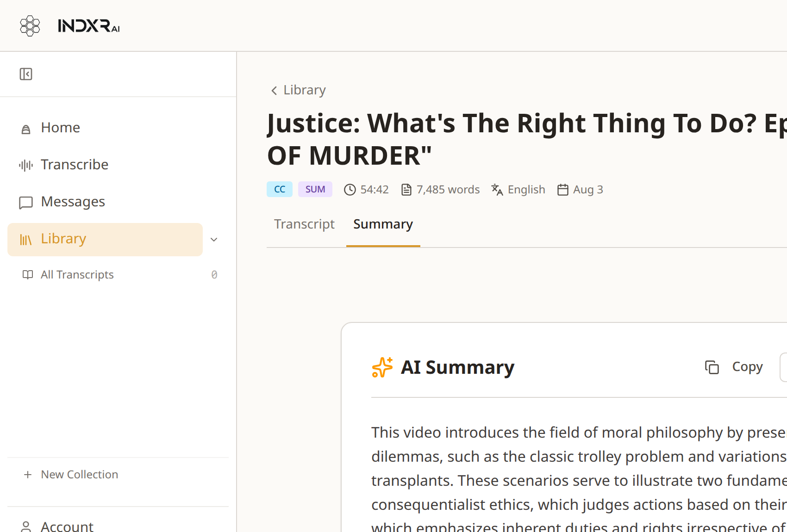Click the copy clipboard icon
The height and width of the screenshot is (532, 787).
pyautogui.click(x=712, y=367)
